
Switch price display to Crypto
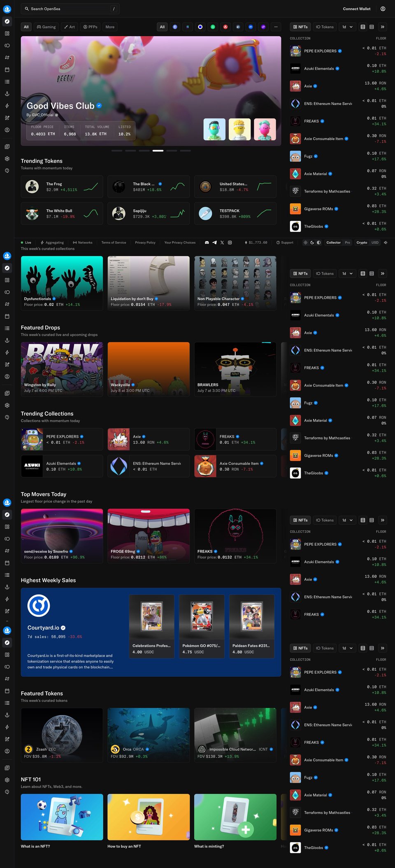point(362,243)
